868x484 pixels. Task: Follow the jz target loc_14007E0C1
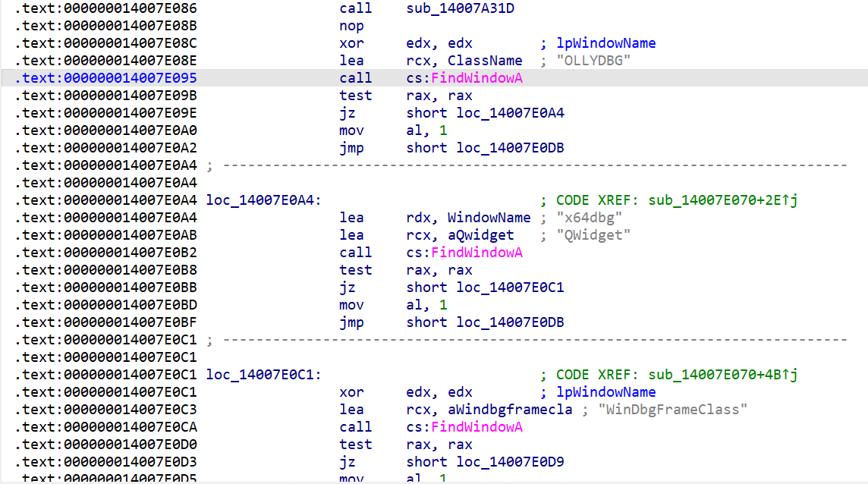point(510,288)
